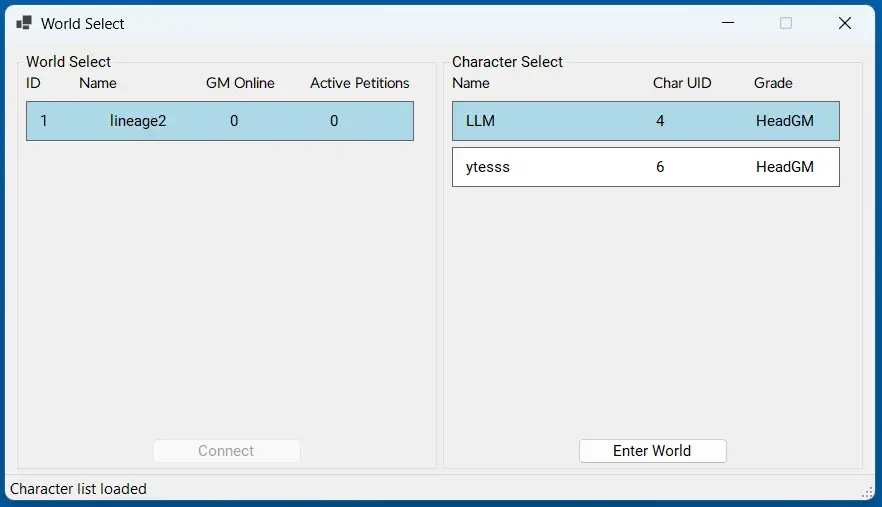Screen dimensions: 882x507
Task: Click 'Character list loaded' status text
Action: pyautogui.click(x=78, y=488)
